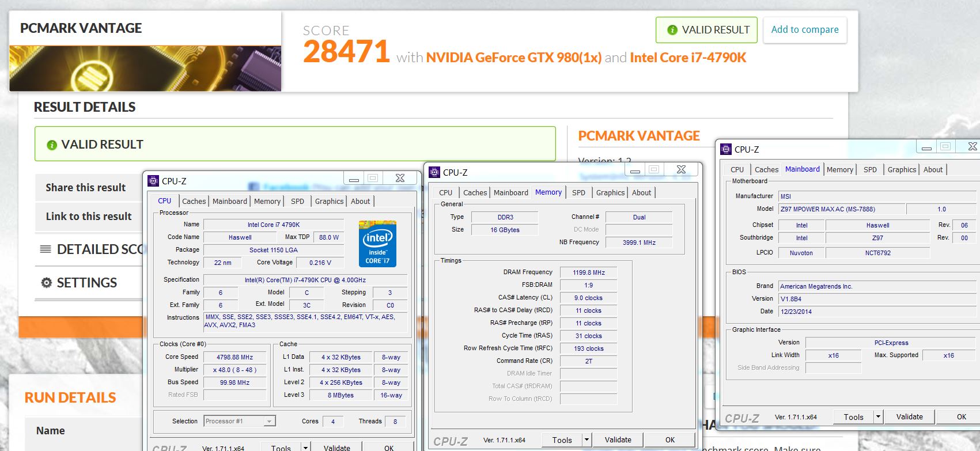
Task: Click the Level 3 cache 8 MBytes value
Action: click(x=340, y=395)
